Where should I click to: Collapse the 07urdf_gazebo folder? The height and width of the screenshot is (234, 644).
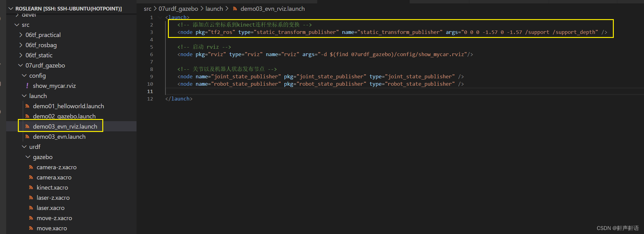(21, 65)
